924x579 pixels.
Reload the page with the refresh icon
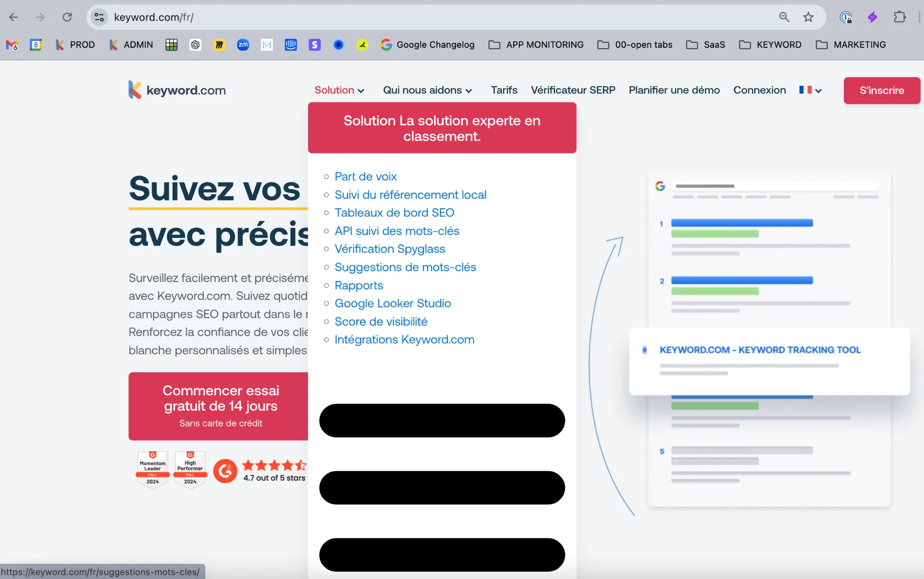pyautogui.click(x=67, y=17)
